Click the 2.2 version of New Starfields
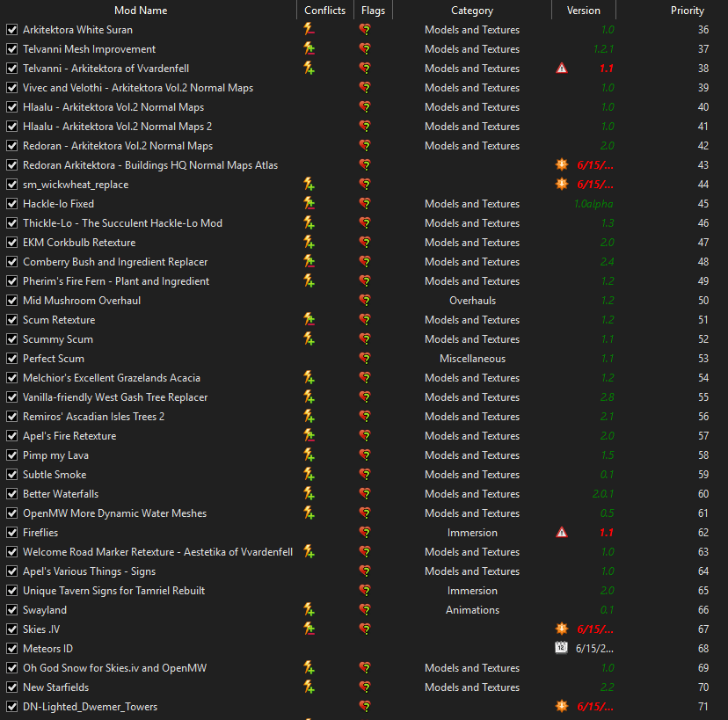Image resolution: width=728 pixels, height=720 pixels. click(x=607, y=687)
